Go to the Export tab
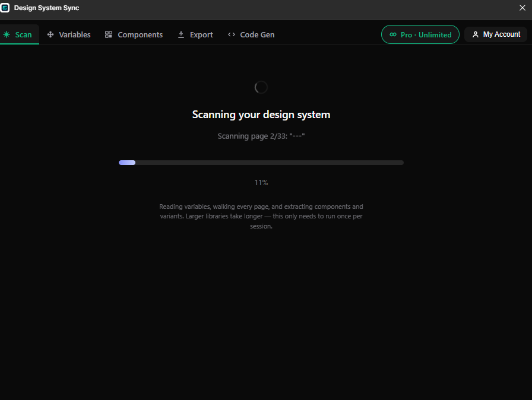The width and height of the screenshot is (532, 400). (x=195, y=34)
